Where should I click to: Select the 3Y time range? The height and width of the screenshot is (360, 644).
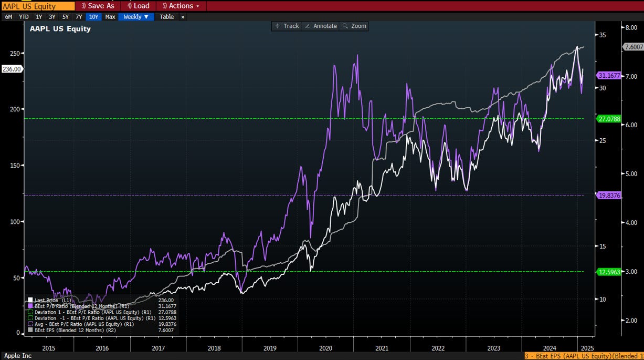52,17
